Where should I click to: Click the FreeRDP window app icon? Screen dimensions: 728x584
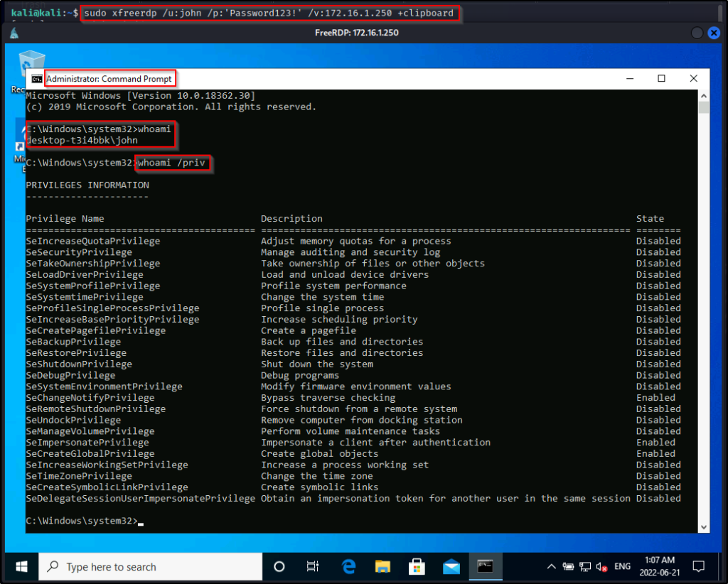(x=14, y=33)
